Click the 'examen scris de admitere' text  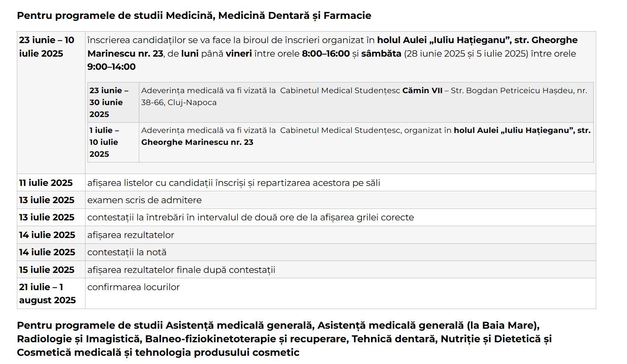pos(144,200)
